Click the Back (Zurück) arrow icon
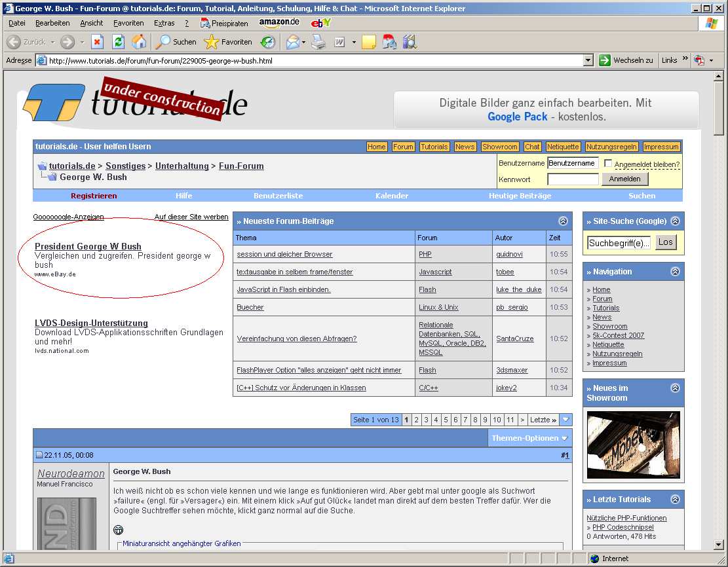 (14, 42)
